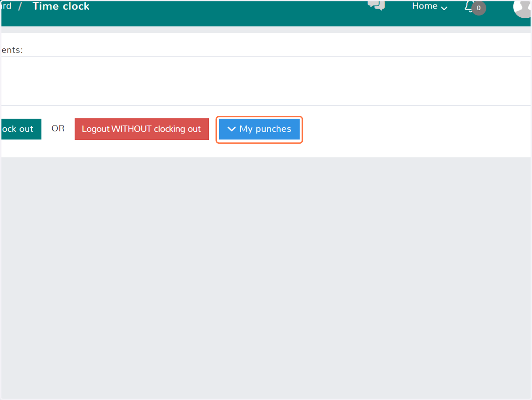Expand the Home dropdown menu
The width and height of the screenshot is (532, 400).
(430, 6)
